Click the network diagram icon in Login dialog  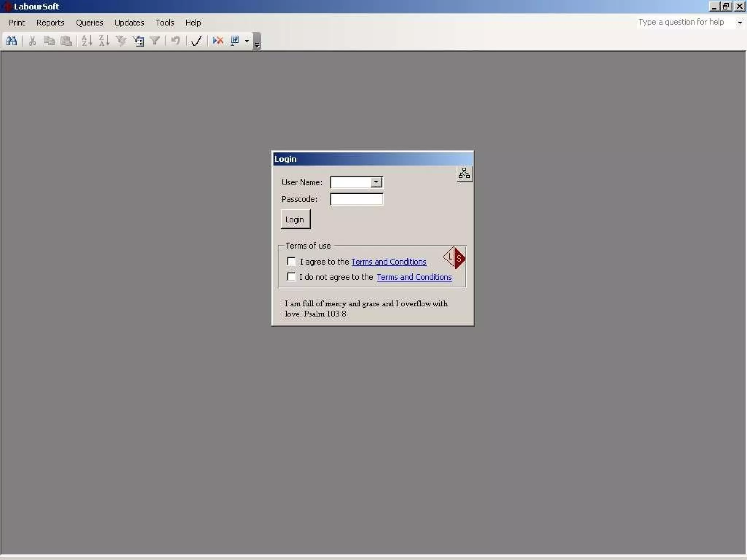pyautogui.click(x=464, y=174)
